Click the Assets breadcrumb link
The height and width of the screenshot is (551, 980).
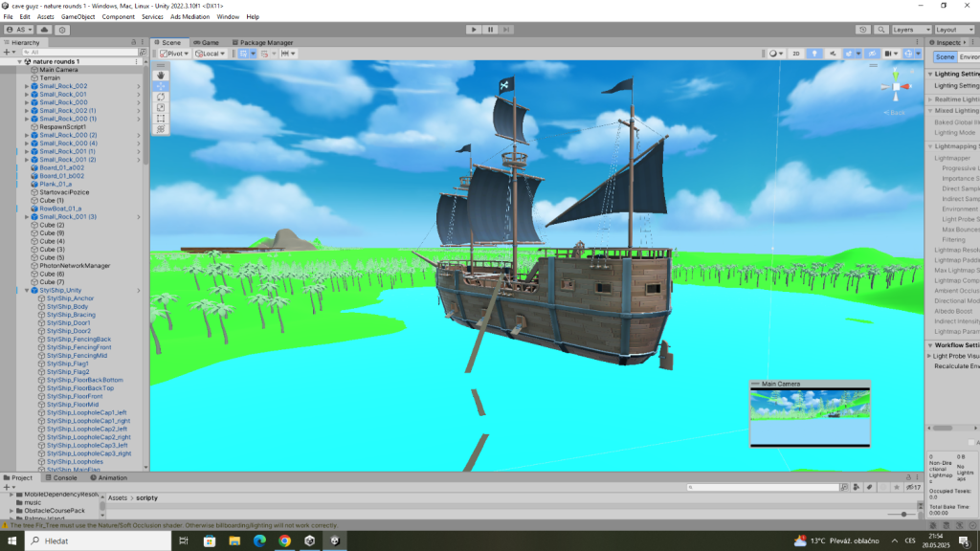click(118, 497)
